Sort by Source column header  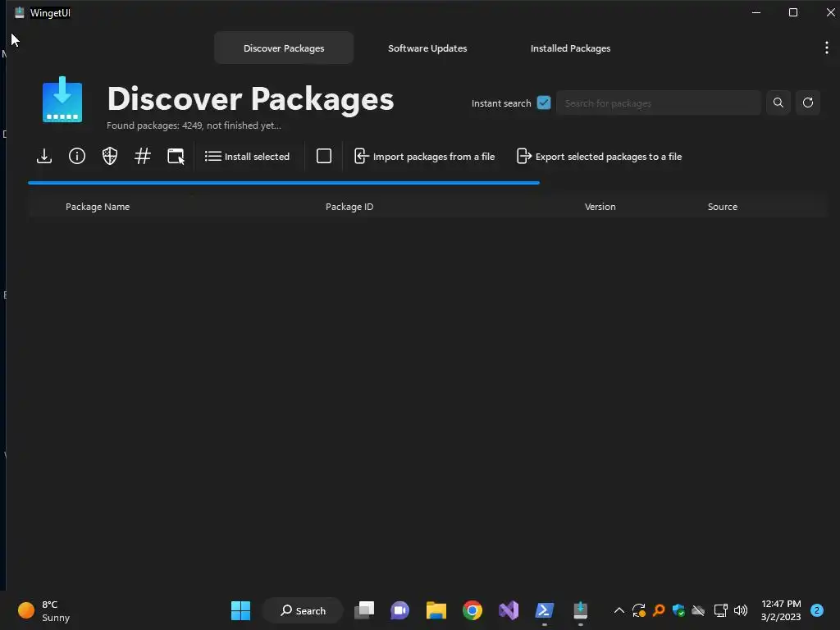click(722, 207)
